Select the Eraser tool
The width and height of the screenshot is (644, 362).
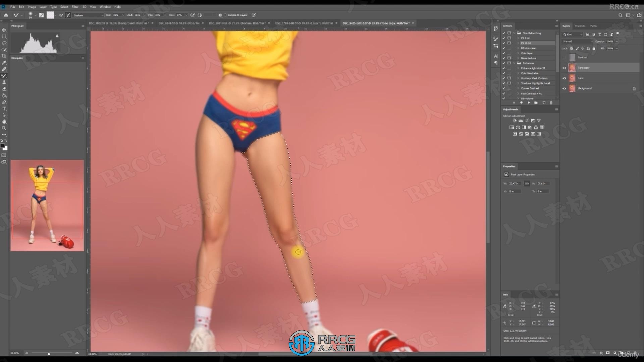[4, 89]
